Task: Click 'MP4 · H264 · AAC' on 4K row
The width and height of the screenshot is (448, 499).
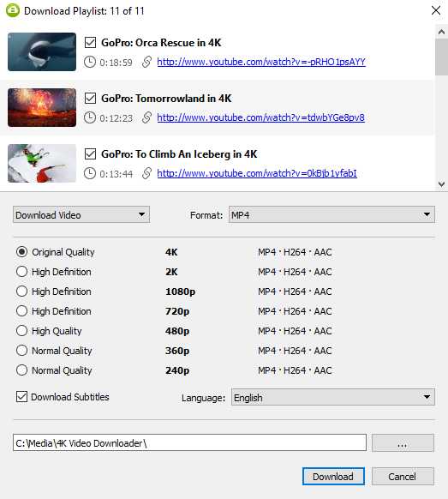Action: pos(295,252)
